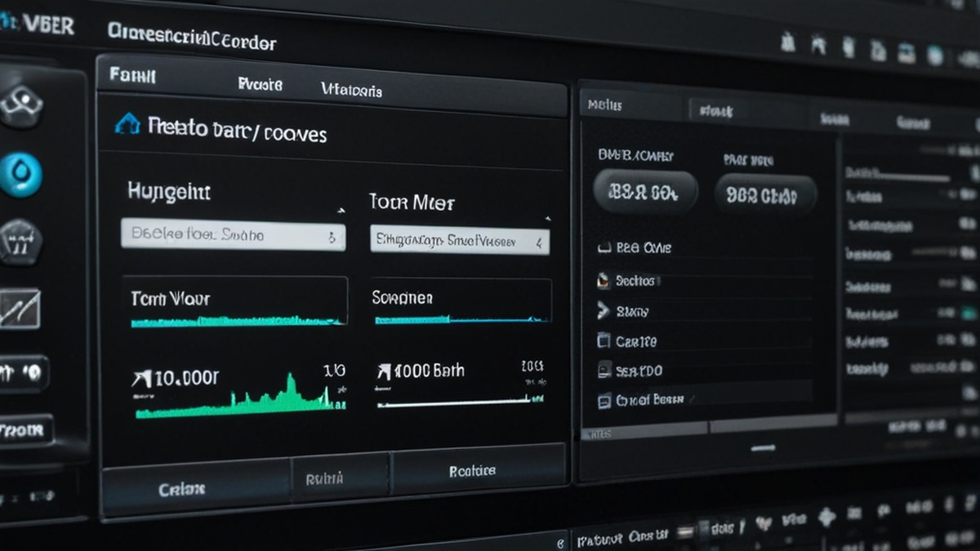Click the BBR 80t pill button
This screenshot has width=980, height=551.
pyautogui.click(x=645, y=192)
